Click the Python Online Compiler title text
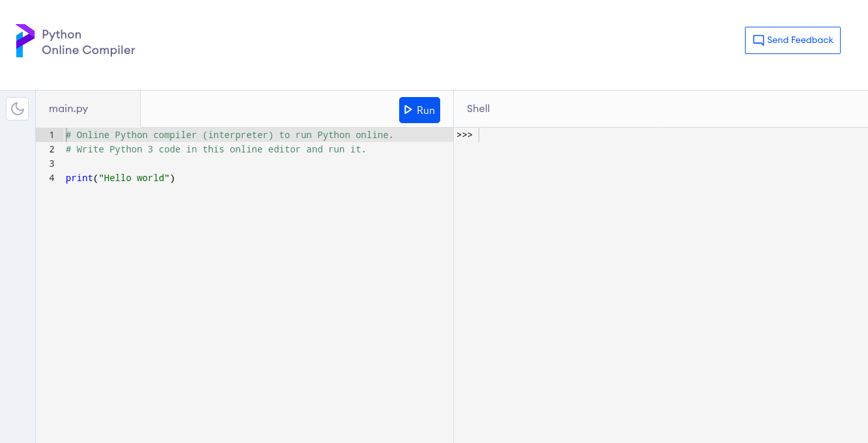The image size is (868, 443). pyautogui.click(x=88, y=42)
